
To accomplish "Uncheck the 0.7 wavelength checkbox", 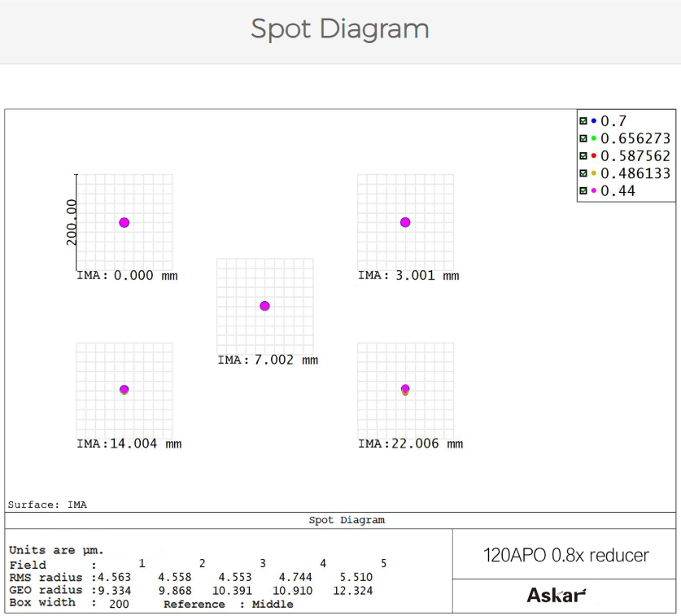I will (x=583, y=120).
